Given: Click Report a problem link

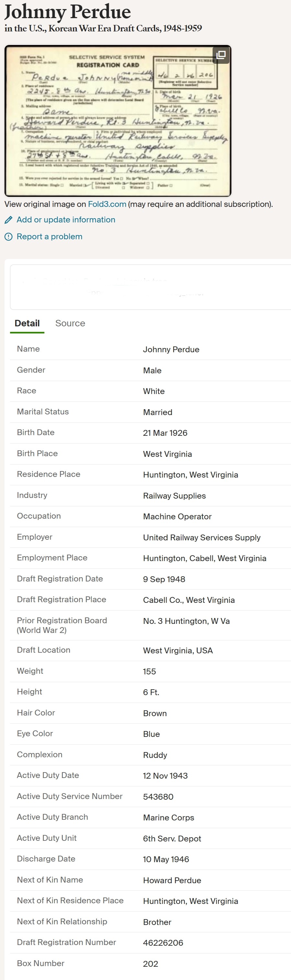Looking at the screenshot, I should click(50, 237).
